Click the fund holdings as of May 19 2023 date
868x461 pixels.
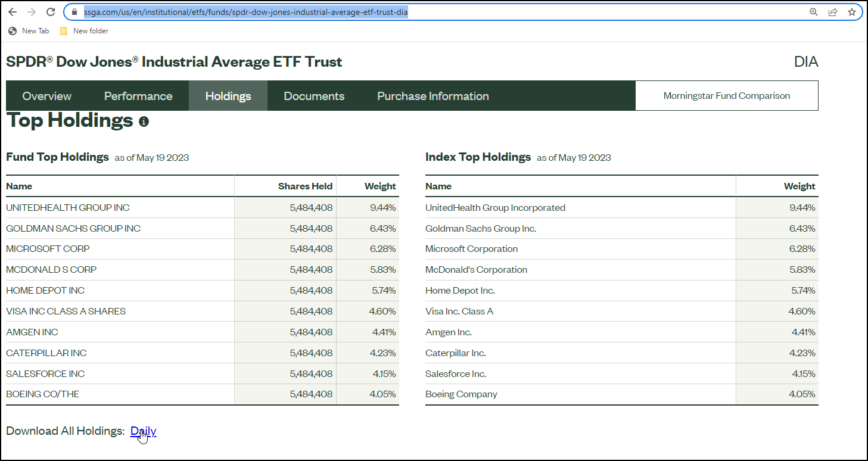[x=152, y=158]
